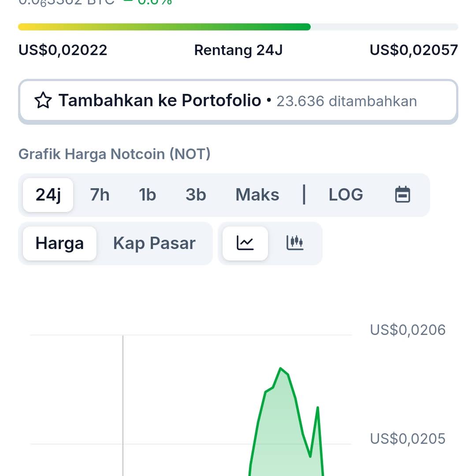Screen dimensions: 476x476
Task: Open the calendar date range picker
Action: click(402, 194)
